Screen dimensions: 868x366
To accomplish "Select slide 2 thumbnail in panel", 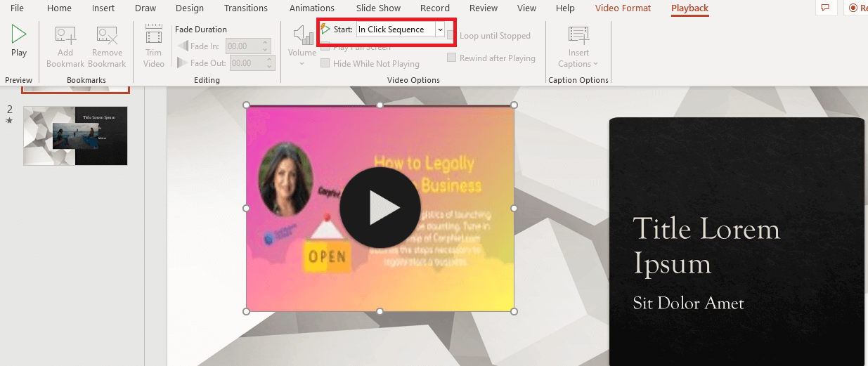I will (x=75, y=136).
